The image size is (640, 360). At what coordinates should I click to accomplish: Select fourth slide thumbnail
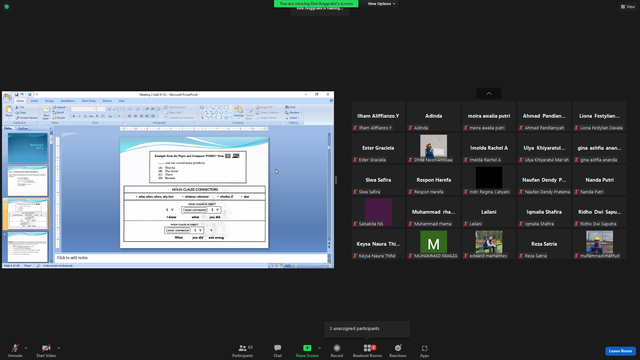tap(27, 247)
